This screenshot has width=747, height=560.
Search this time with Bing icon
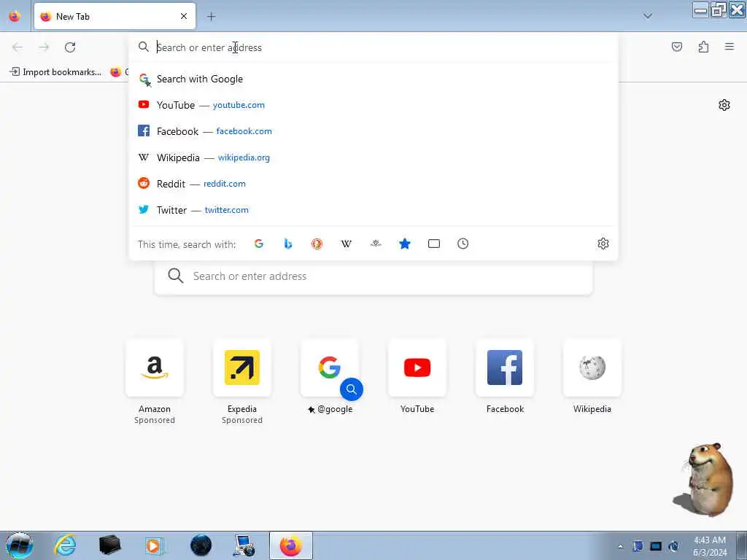287,244
